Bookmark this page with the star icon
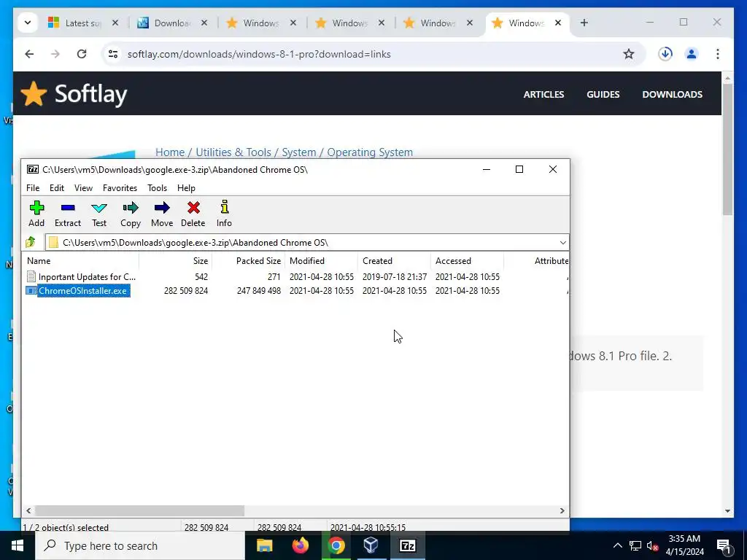The image size is (747, 560). (629, 54)
